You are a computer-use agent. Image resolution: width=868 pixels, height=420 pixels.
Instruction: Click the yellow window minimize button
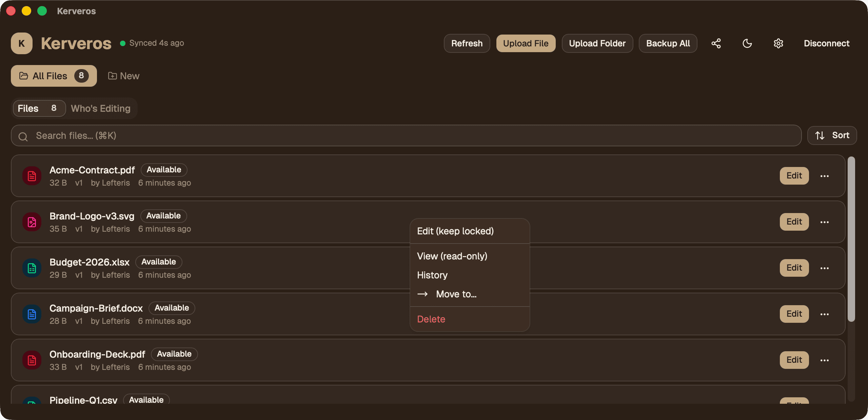[x=26, y=11]
